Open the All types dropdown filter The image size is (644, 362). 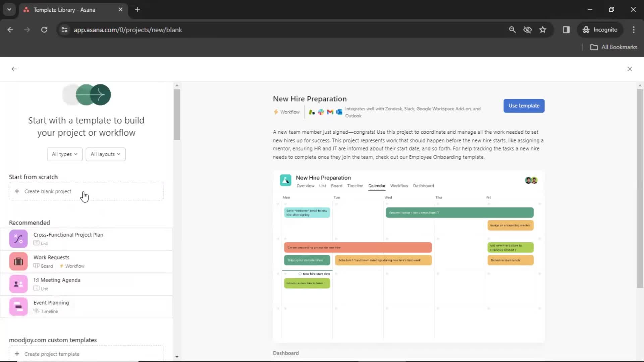click(64, 154)
